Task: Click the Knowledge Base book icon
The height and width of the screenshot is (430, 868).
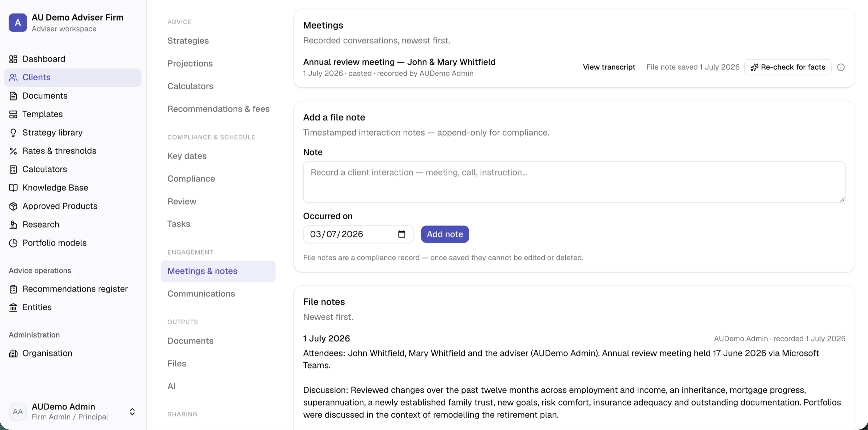Action: [13, 188]
